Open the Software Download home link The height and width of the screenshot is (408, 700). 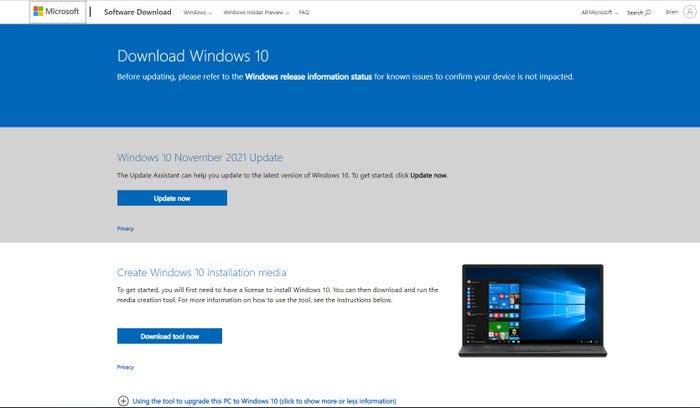coord(138,12)
